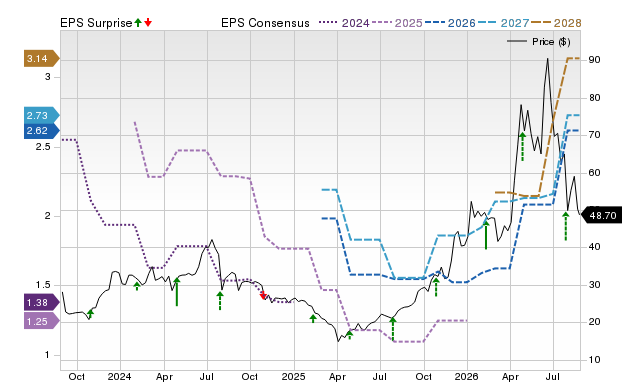Click the solid green arrow after 2026 label

[x=486, y=234]
